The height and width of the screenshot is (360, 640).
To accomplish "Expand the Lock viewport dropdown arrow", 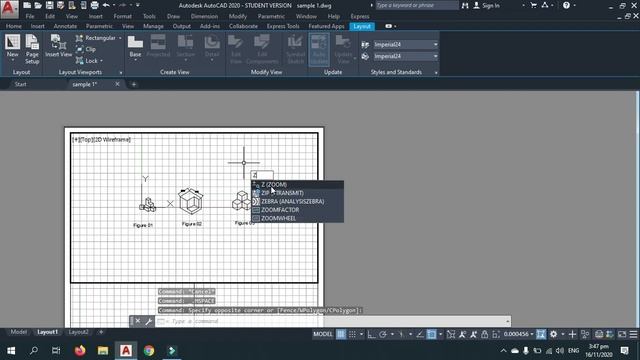I will (x=101, y=61).
